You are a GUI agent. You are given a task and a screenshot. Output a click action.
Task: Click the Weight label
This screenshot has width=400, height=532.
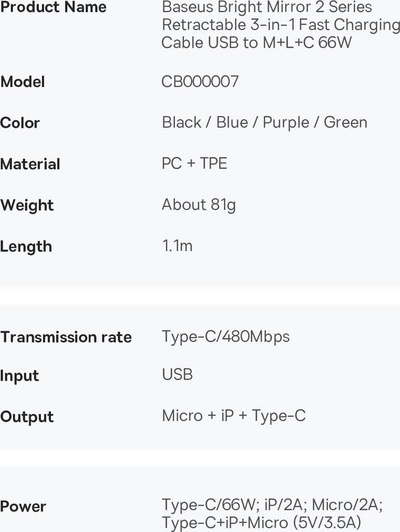tap(27, 206)
